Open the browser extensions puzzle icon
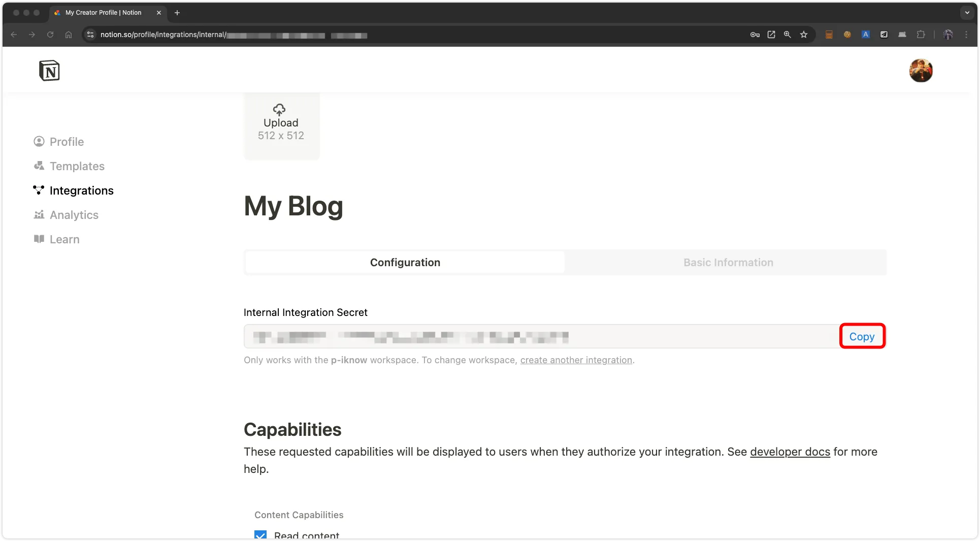The image size is (980, 541). 920,35
